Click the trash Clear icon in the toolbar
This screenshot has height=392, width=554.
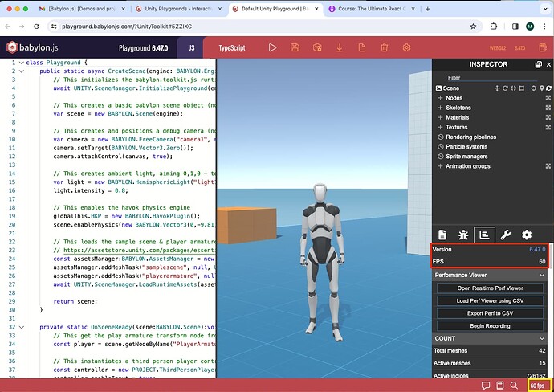[x=384, y=48]
